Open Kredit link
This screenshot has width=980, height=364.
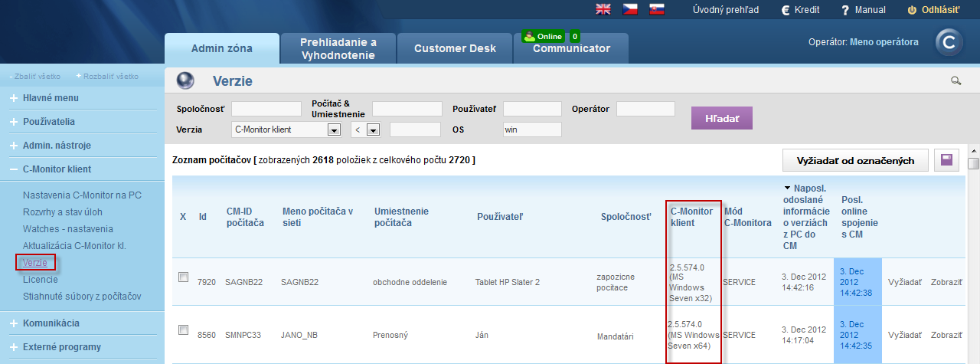coord(800,10)
